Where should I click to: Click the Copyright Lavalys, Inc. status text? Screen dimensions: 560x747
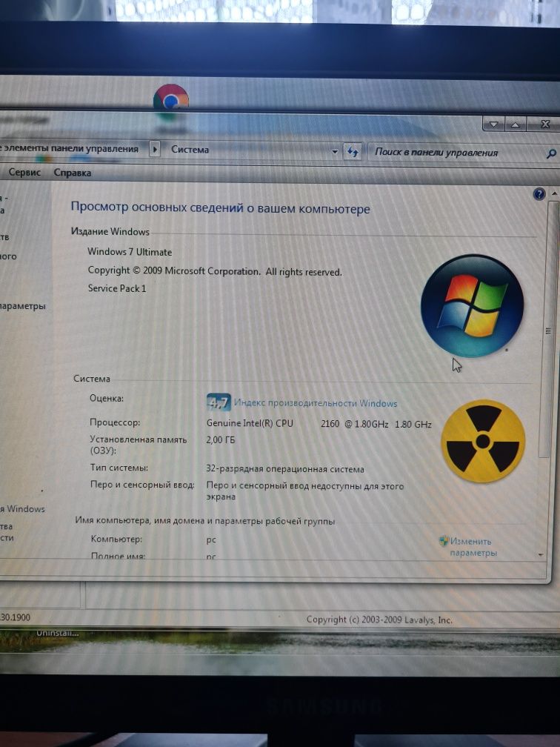coord(379,620)
